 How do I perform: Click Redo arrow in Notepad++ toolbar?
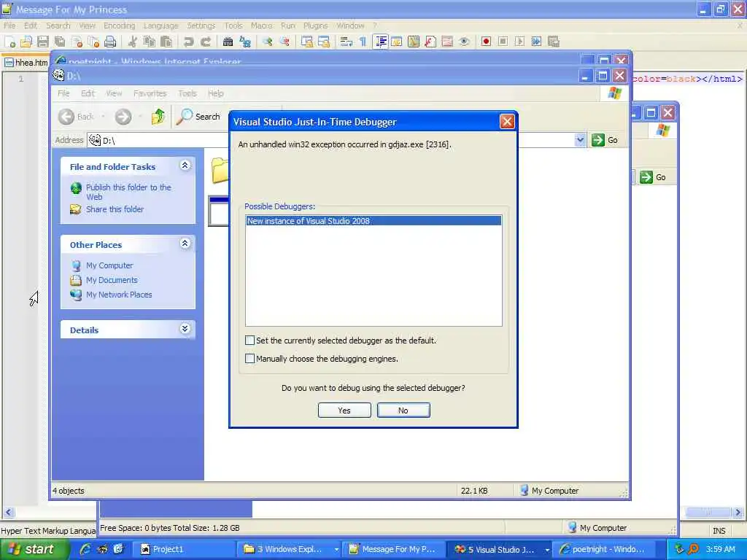click(205, 42)
